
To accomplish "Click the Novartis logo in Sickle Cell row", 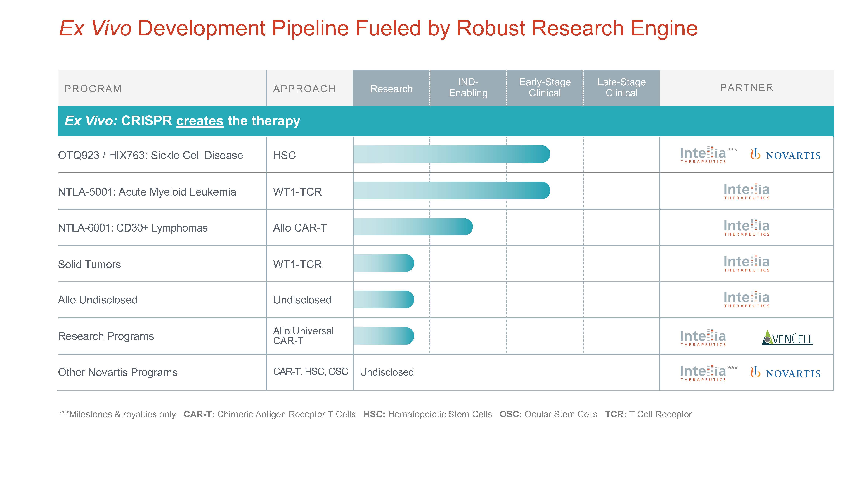I will point(785,154).
